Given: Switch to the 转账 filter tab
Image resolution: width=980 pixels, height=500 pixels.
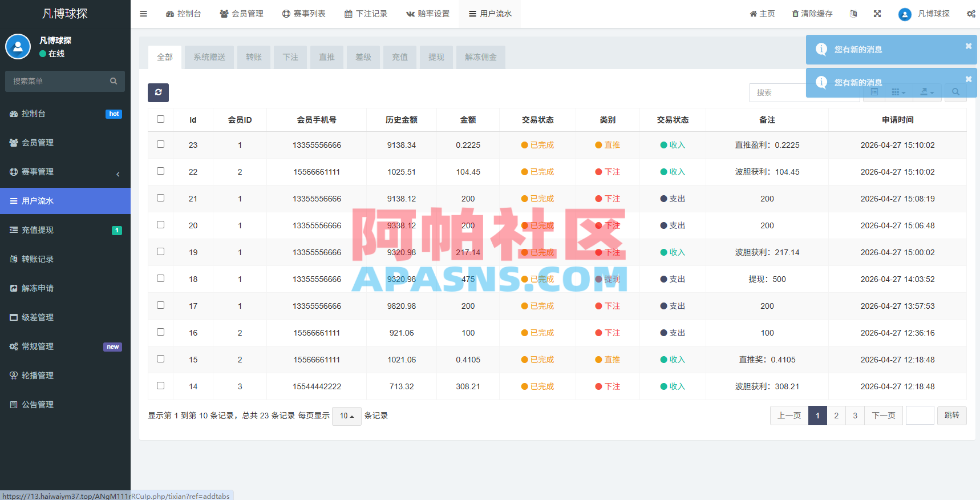Looking at the screenshot, I should 254,57.
